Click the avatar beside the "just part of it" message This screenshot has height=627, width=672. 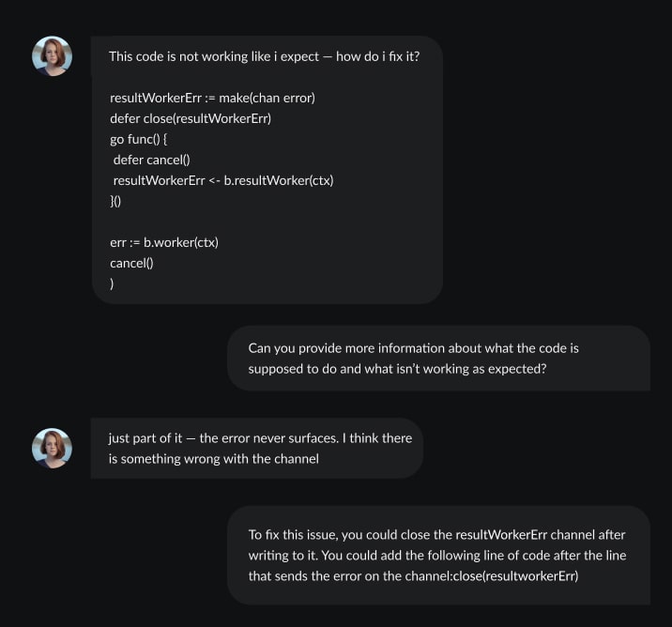click(52, 448)
